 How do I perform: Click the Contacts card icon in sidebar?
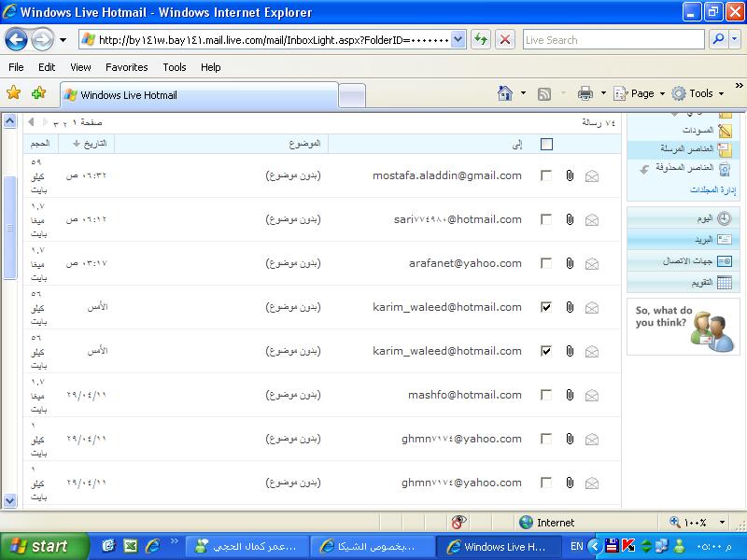point(725,261)
